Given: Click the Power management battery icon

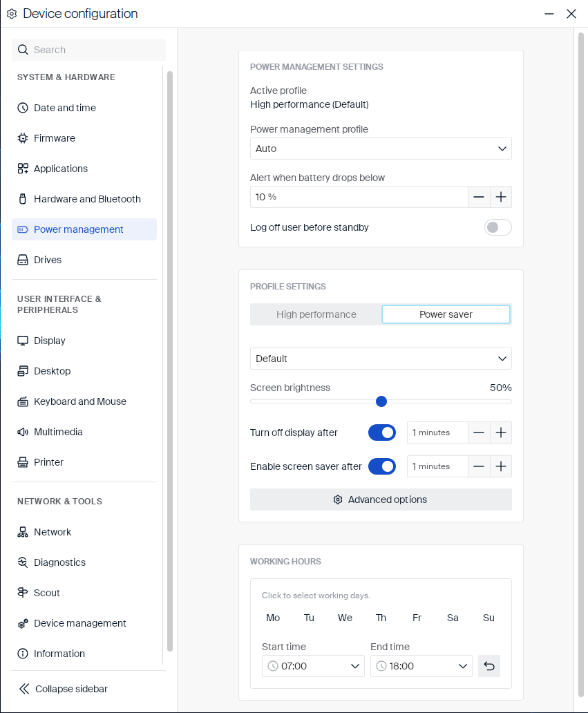Looking at the screenshot, I should (x=23, y=229).
